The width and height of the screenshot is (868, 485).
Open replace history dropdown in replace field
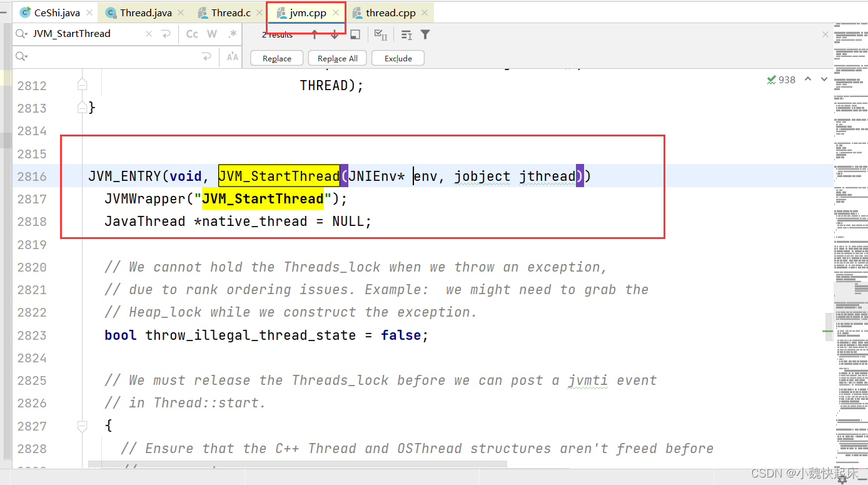tap(22, 57)
